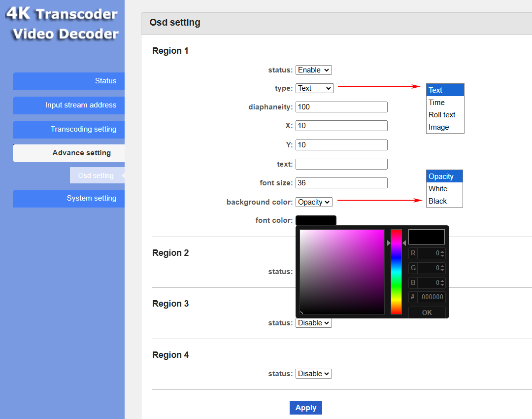Click the Y coordinate input field
Image resolution: width=532 pixels, height=419 pixels.
(x=341, y=145)
